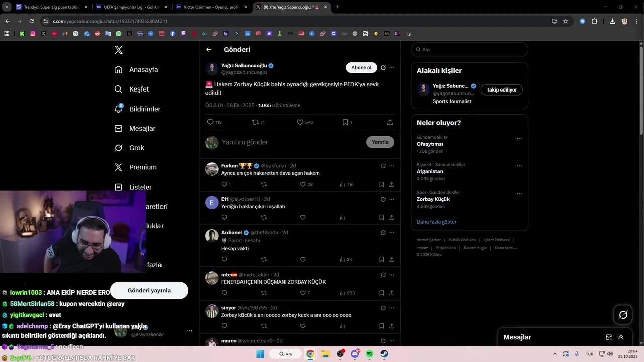
Task: Open floating Grok button bottom right
Action: (x=623, y=315)
